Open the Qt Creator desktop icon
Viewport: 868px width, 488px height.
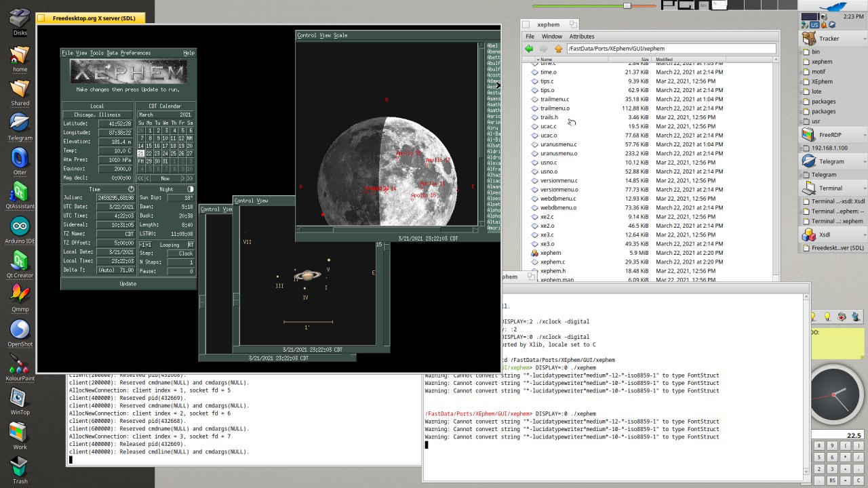click(20, 264)
